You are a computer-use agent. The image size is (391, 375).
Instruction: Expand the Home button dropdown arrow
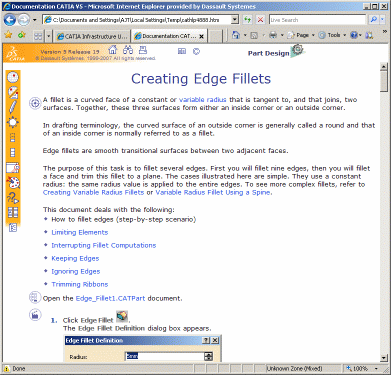pos(245,35)
